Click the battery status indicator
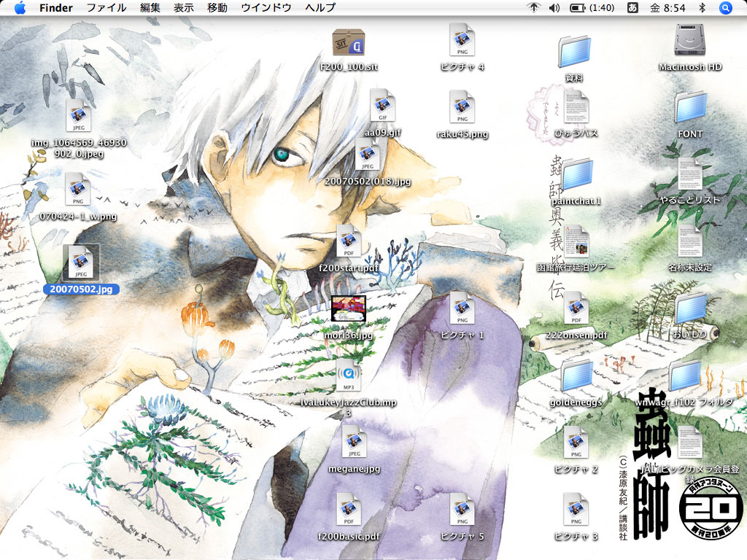The height and width of the screenshot is (560, 747). [592, 7]
